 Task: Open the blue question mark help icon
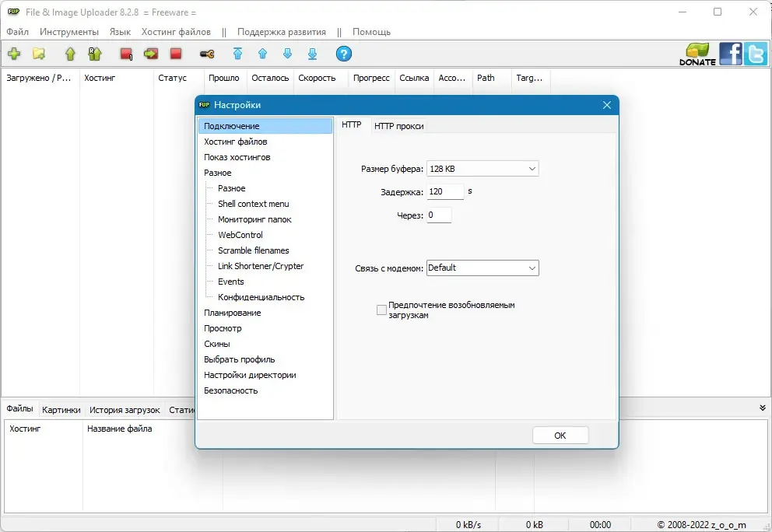[344, 54]
